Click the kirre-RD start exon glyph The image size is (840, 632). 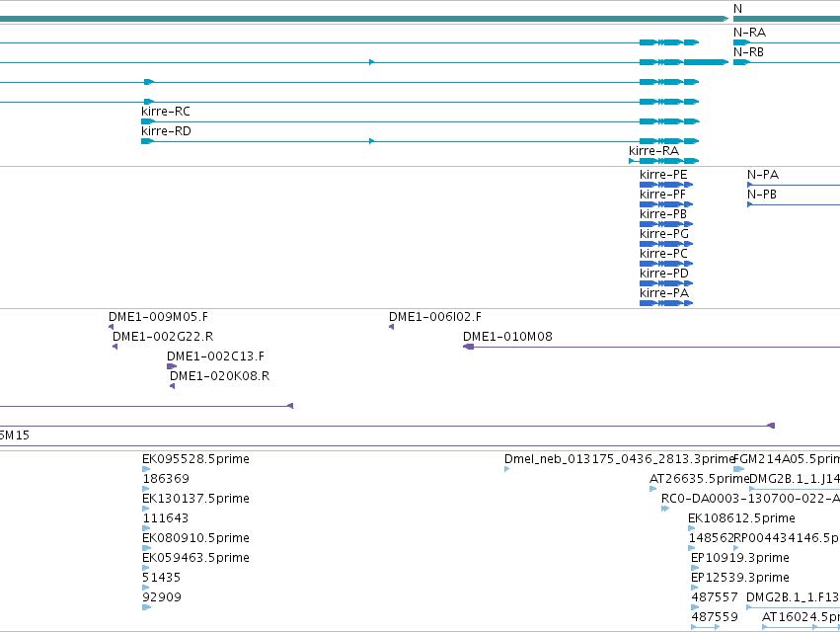[148, 141]
